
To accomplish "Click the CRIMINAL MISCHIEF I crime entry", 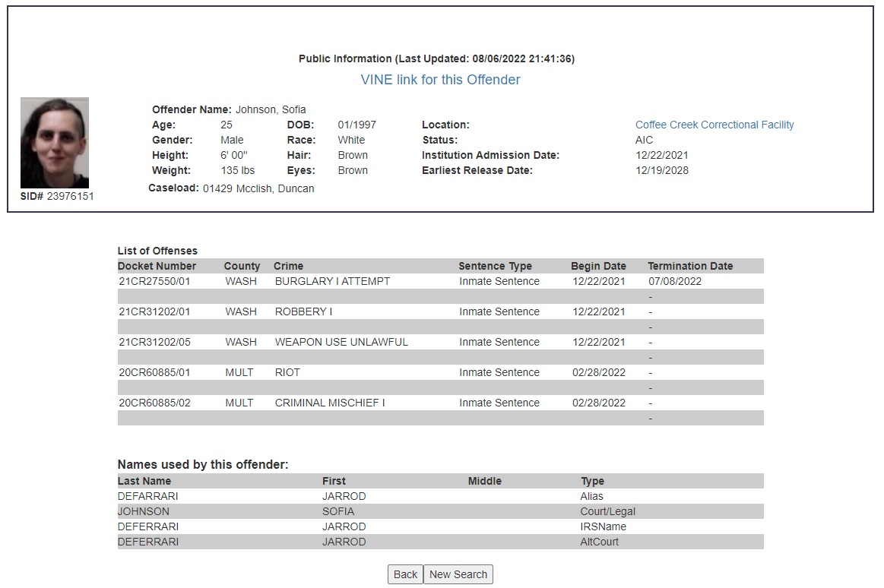I will (330, 403).
